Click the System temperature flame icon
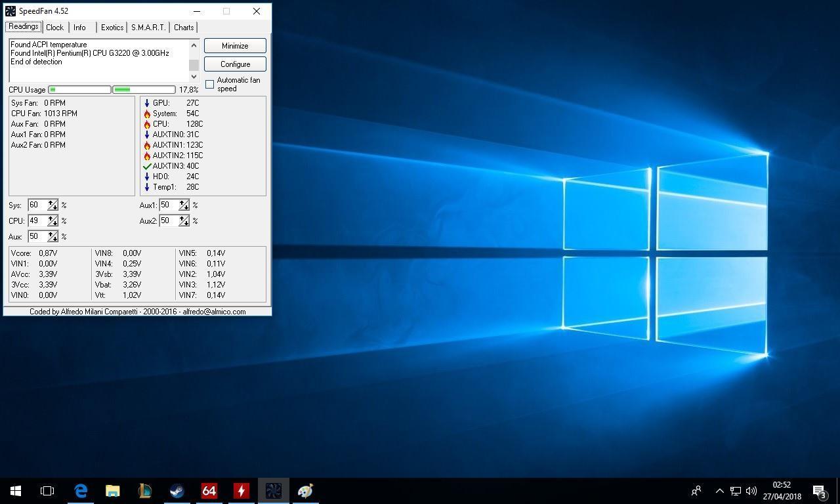This screenshot has width=840, height=504. pyautogui.click(x=147, y=114)
